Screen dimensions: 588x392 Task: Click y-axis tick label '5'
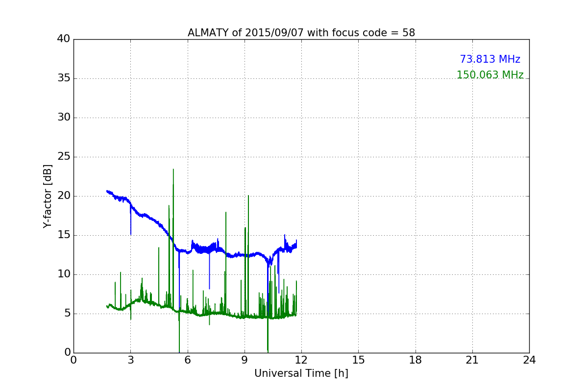67,314
